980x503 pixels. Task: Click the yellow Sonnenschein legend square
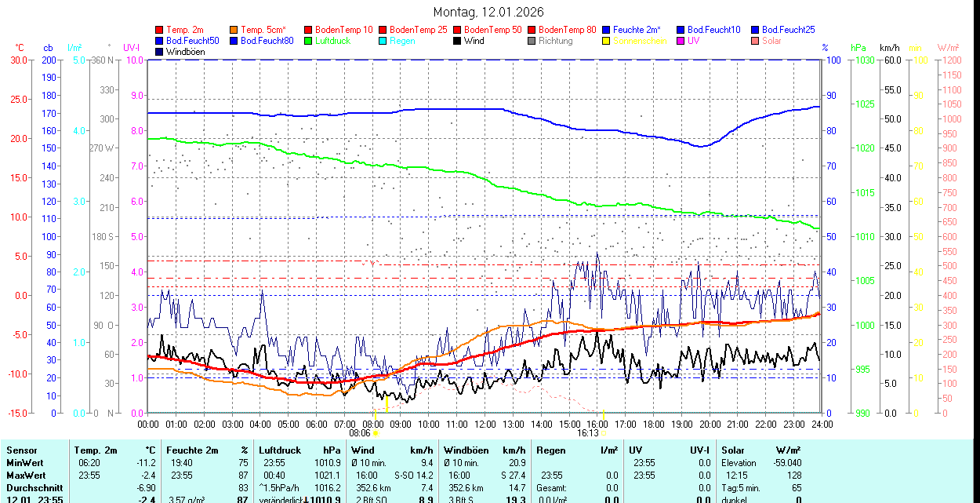[606, 41]
